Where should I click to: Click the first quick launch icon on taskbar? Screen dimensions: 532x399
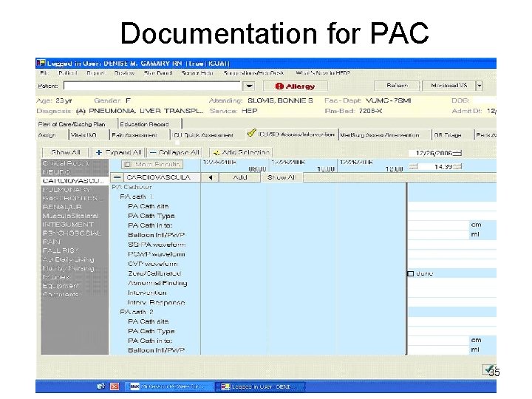(101, 386)
